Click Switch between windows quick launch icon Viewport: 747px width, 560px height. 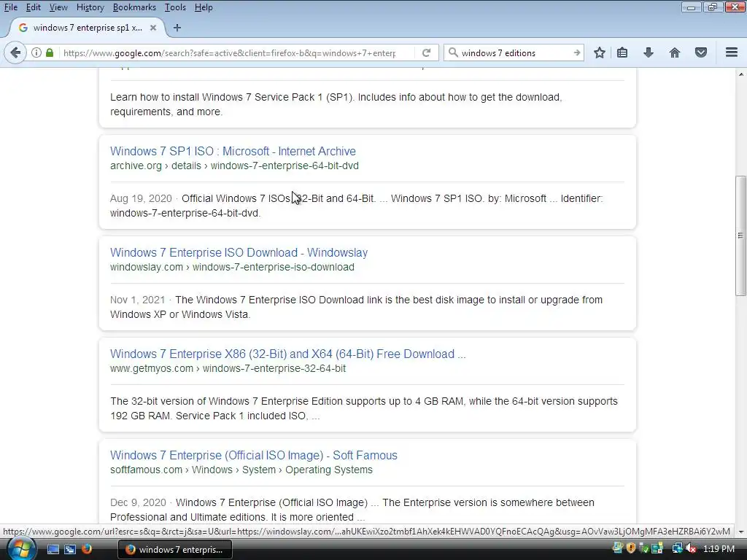point(70,550)
